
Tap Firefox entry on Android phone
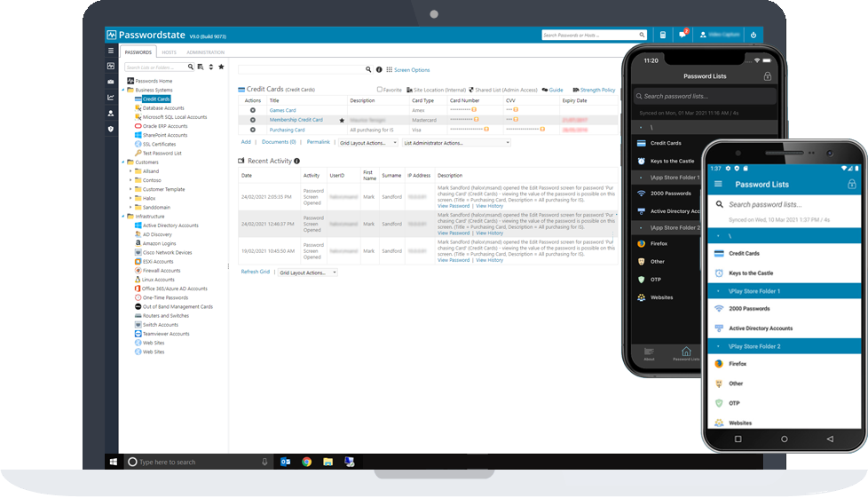[738, 364]
